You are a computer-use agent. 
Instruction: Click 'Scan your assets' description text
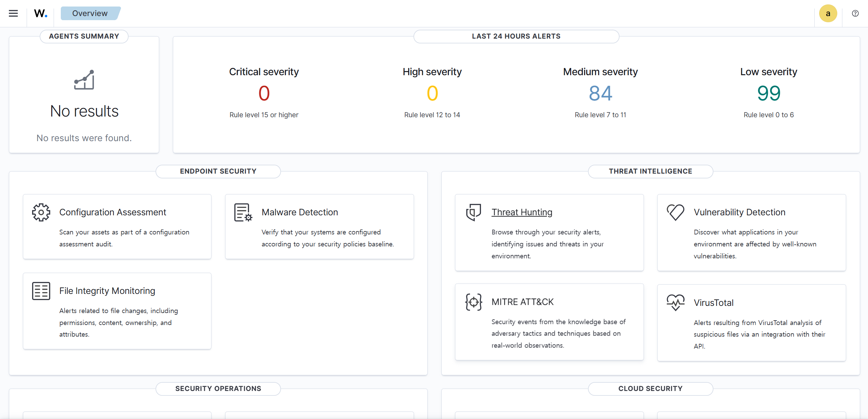point(124,238)
